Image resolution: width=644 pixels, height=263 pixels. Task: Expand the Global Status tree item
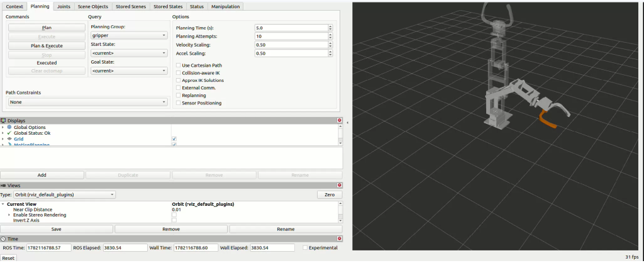click(x=3, y=133)
